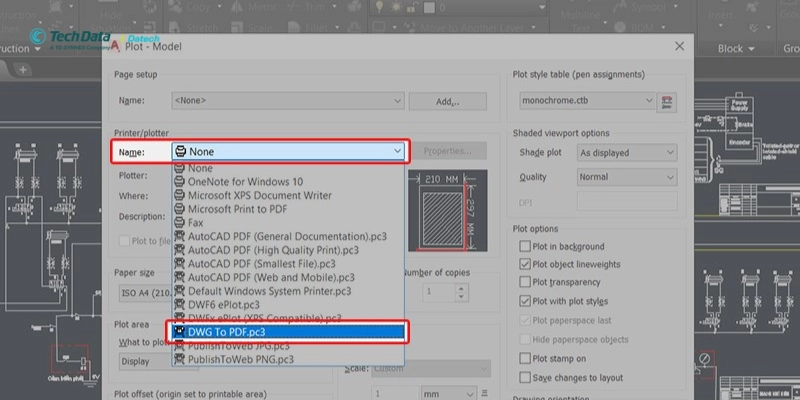
Task: Click the Hide paperspace objects checkbox
Action: click(x=524, y=339)
